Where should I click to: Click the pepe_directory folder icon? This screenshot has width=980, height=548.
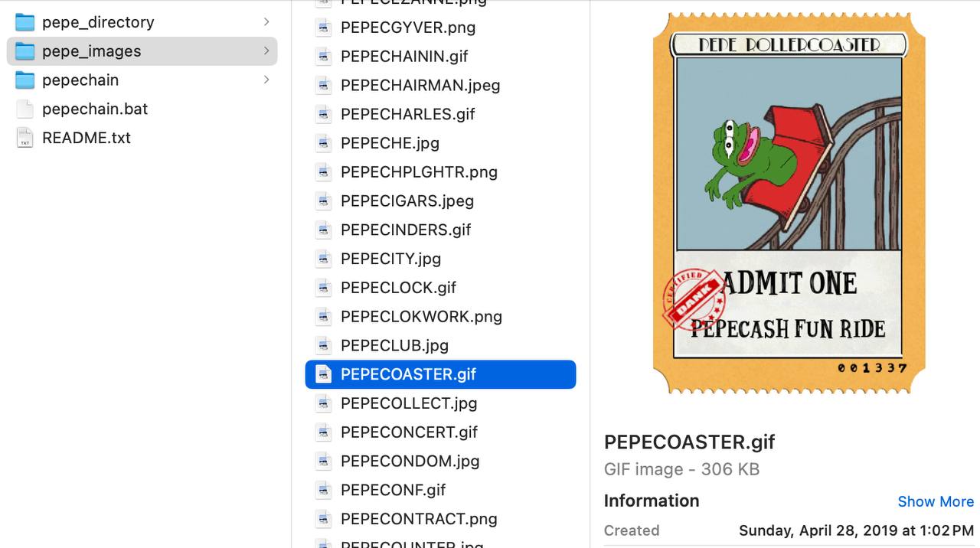point(25,22)
